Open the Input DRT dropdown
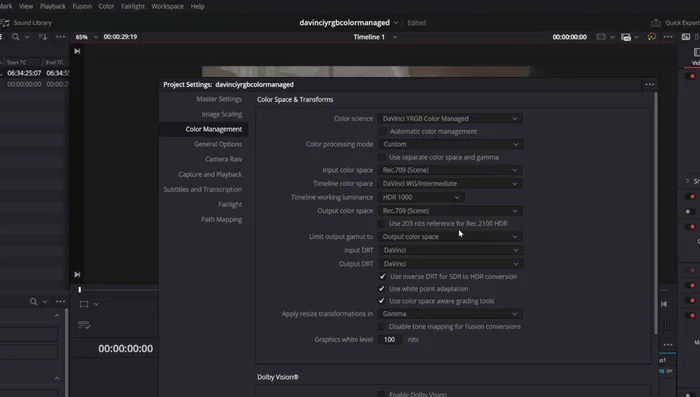The image size is (700, 397). [x=451, y=250]
